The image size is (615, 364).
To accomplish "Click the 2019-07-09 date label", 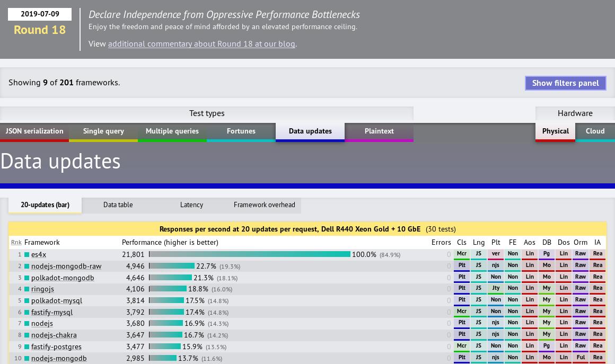I will click(x=40, y=14).
